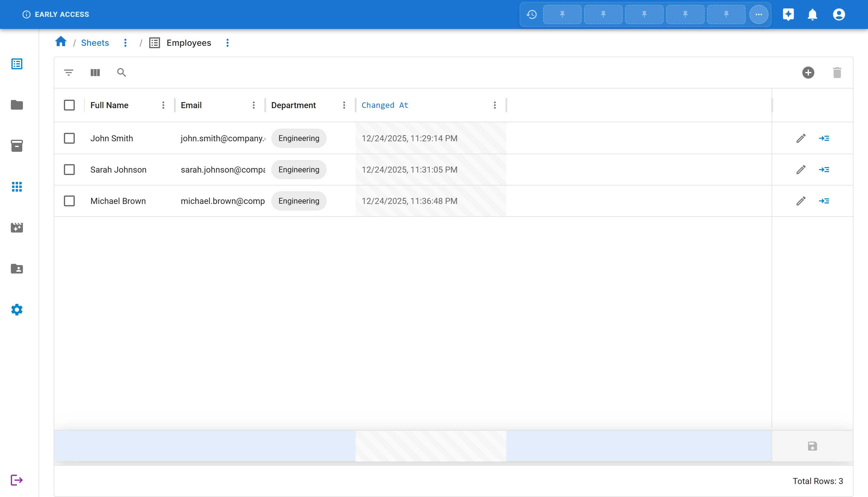Image resolution: width=868 pixels, height=497 pixels.
Task: Go to home via breadcrumb house icon
Action: [x=61, y=42]
